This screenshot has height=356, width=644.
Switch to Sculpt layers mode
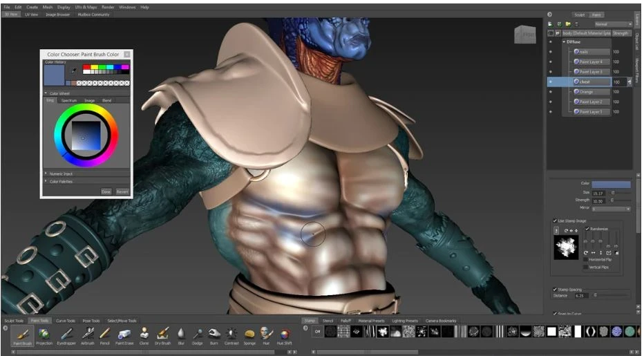[x=580, y=15]
